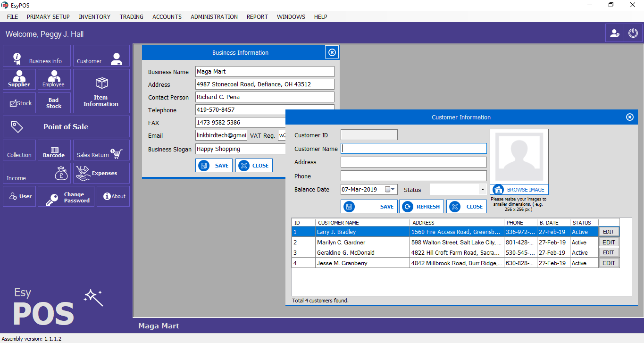
Task: Open the Supplier panel
Action: (19, 79)
